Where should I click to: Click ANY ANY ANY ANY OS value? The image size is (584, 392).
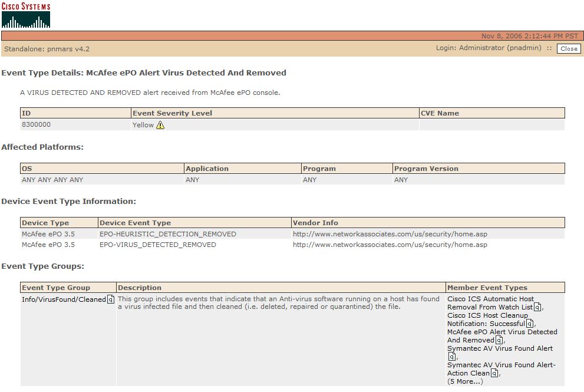52,180
